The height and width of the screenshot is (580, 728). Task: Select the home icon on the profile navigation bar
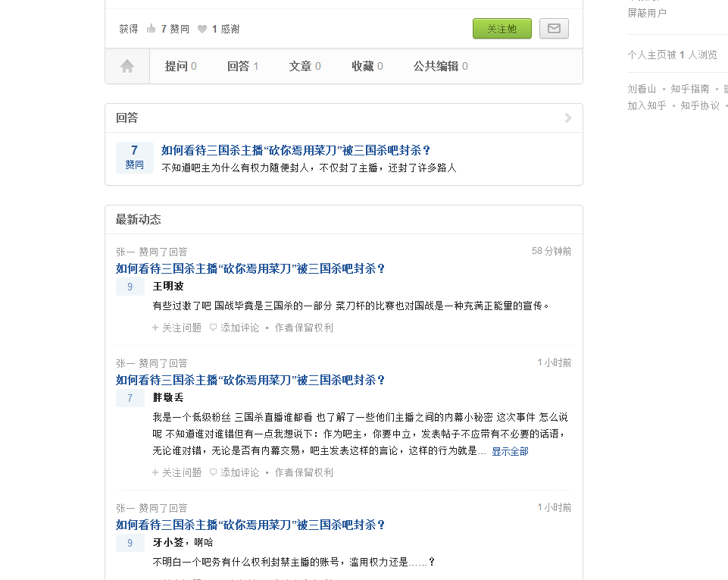pos(127,66)
